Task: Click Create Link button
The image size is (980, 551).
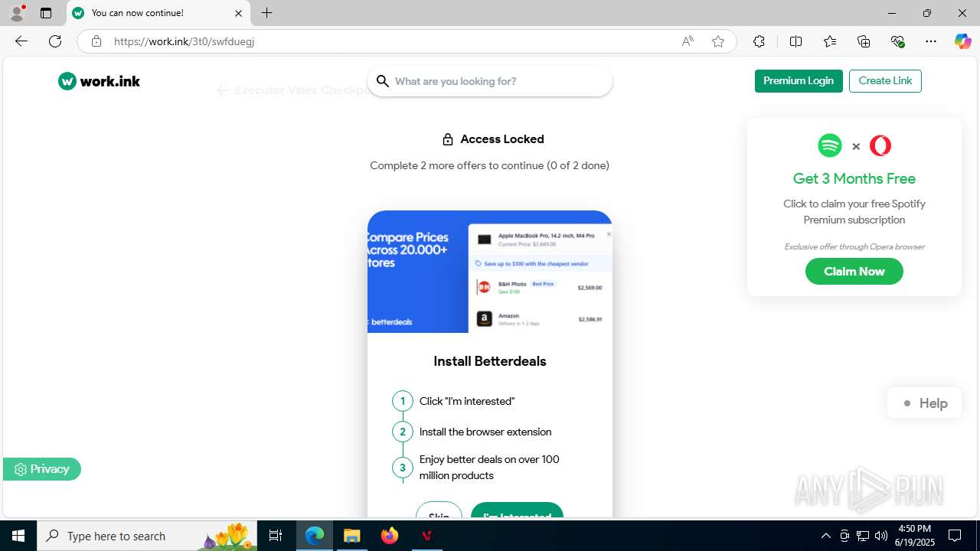Action: pos(885,81)
